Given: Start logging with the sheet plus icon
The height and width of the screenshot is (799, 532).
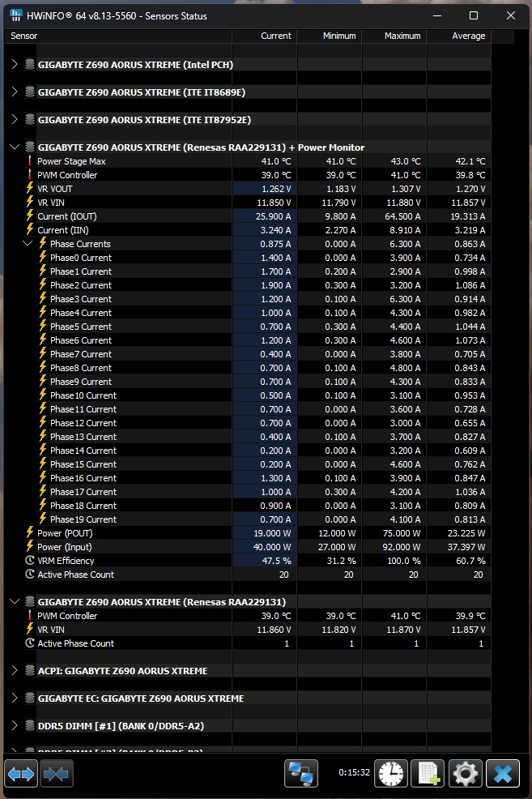Looking at the screenshot, I should [x=428, y=774].
